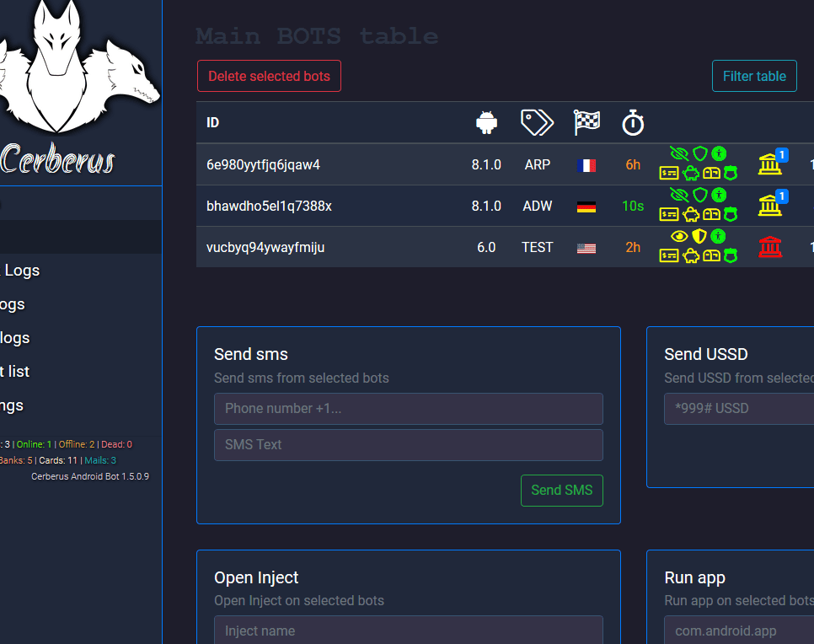Screen dimensions: 814x644
Task: Click the German flag in the ADW row
Action: click(x=586, y=207)
